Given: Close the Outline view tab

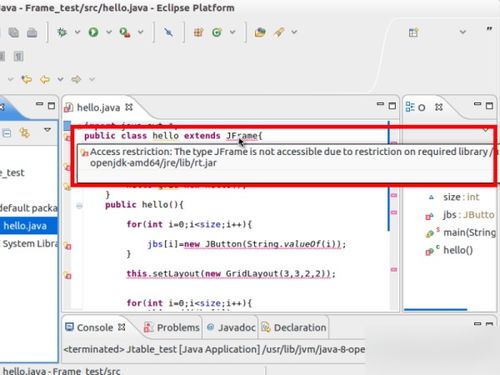Looking at the screenshot, I should tap(439, 107).
